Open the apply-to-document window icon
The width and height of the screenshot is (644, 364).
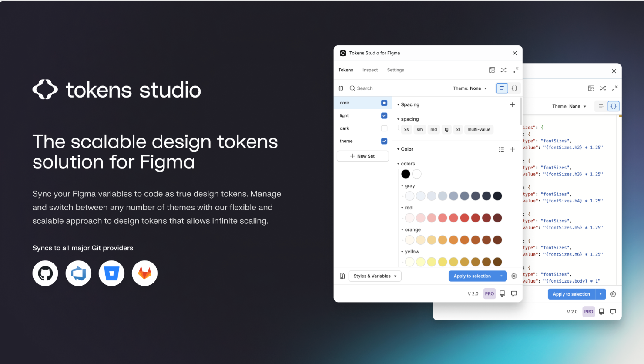(x=492, y=70)
